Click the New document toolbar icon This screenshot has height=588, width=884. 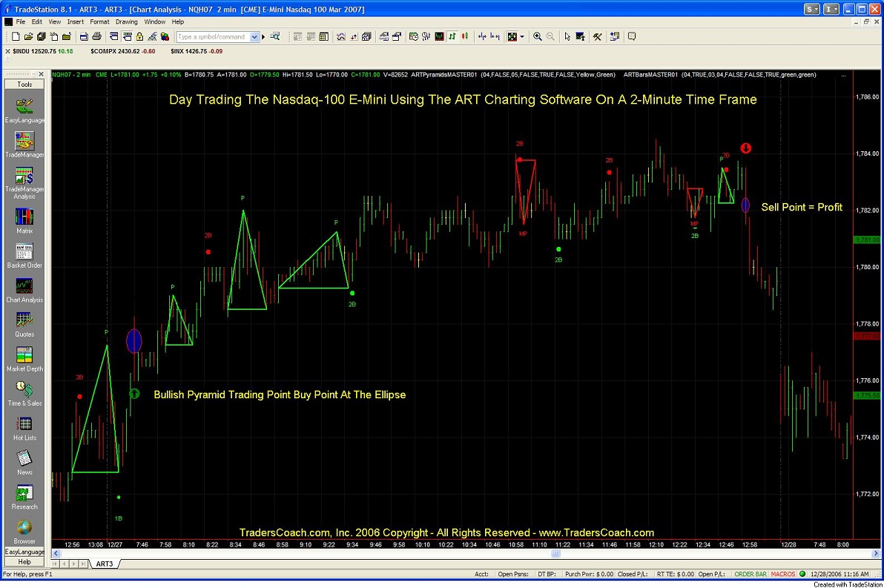(x=16, y=36)
